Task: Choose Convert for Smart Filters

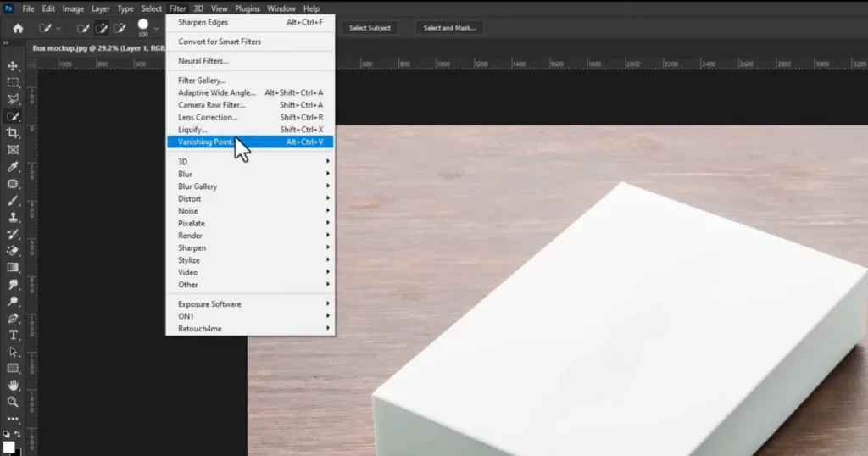Action: tap(250, 42)
